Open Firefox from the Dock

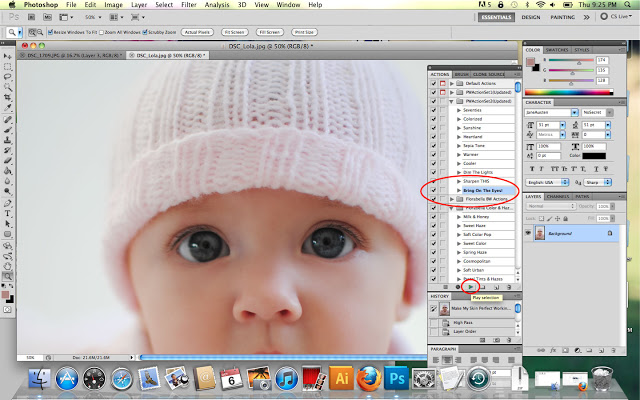coord(369,378)
